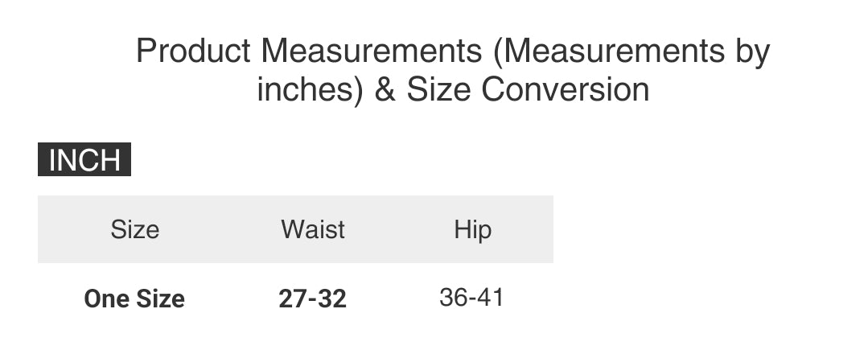This screenshot has width=868, height=346.
Task: Click the Size column header
Action: click(x=134, y=229)
